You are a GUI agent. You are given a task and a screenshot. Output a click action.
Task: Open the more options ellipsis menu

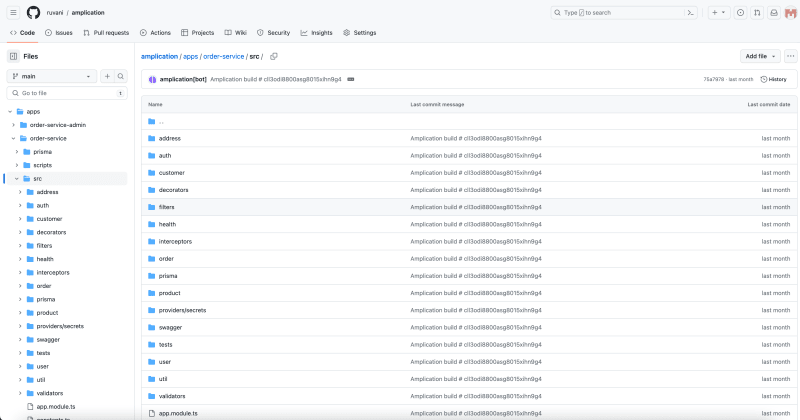(x=790, y=56)
